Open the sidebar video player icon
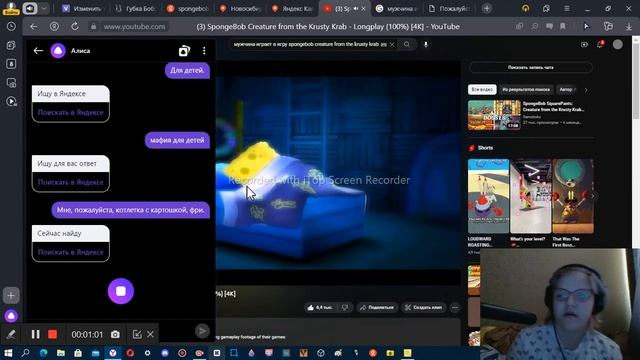Image resolution: width=640 pixels, height=360 pixels. coord(11,101)
